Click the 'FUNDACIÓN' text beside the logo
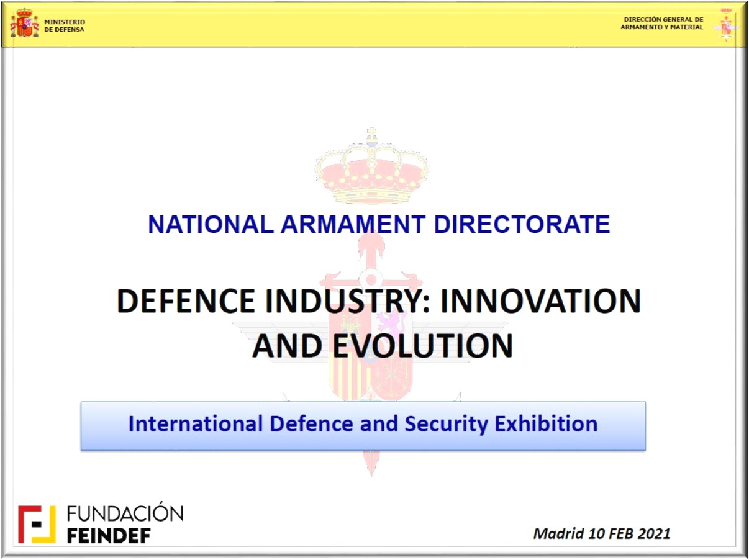749x560 pixels. tap(125, 513)
